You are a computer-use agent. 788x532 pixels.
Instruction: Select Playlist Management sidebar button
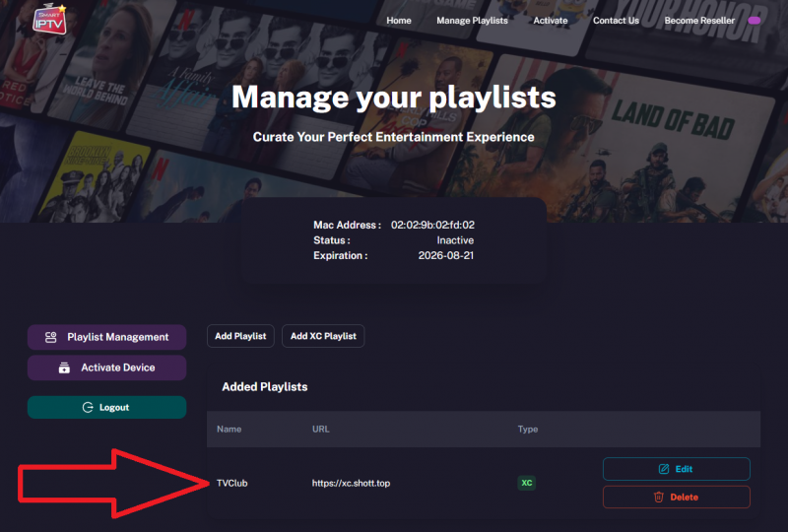[106, 337]
